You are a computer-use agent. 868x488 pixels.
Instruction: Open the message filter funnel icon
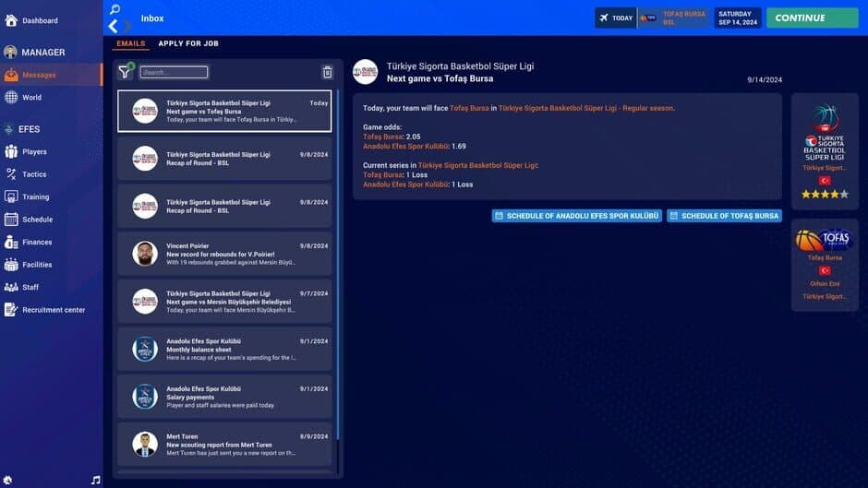point(126,72)
